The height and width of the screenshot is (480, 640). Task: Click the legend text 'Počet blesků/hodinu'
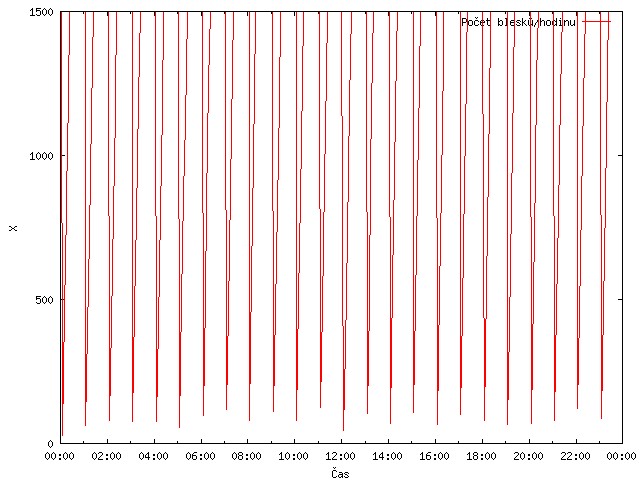[518, 22]
